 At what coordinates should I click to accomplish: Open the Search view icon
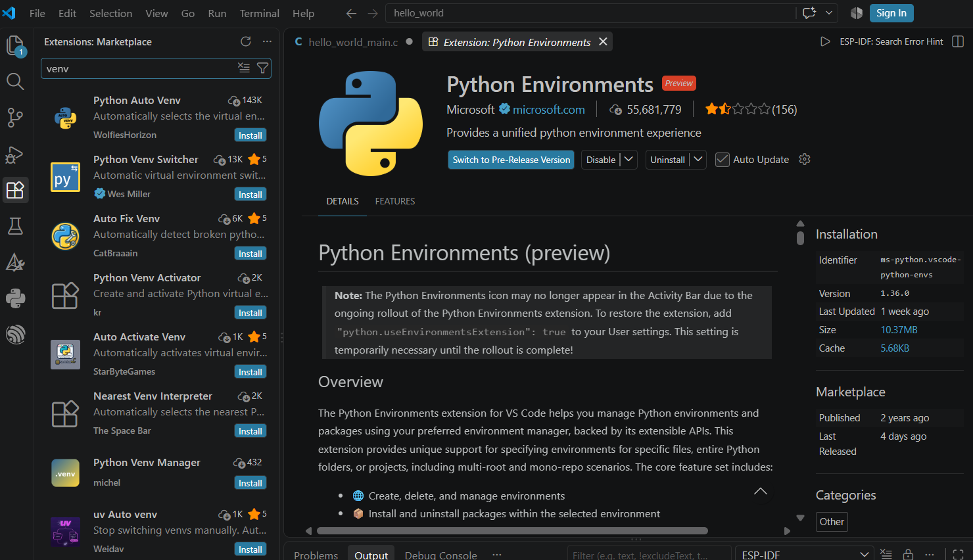coord(15,82)
